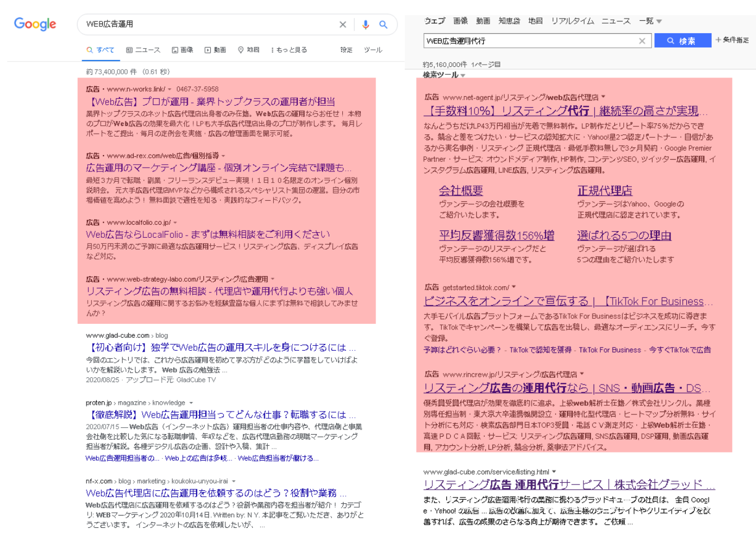Switch to the 動画 tab on Google

pos(215,50)
